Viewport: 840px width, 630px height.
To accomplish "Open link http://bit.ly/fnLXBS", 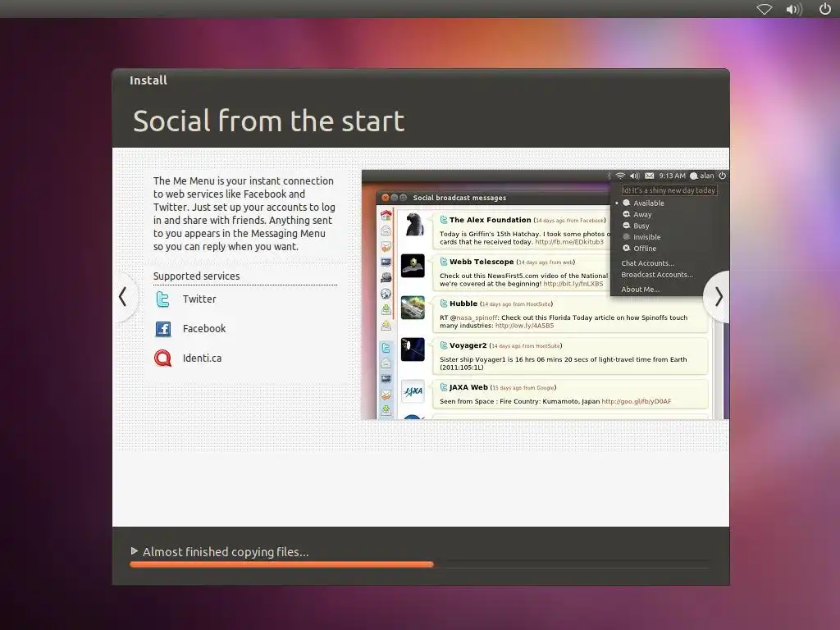I will tap(573, 283).
